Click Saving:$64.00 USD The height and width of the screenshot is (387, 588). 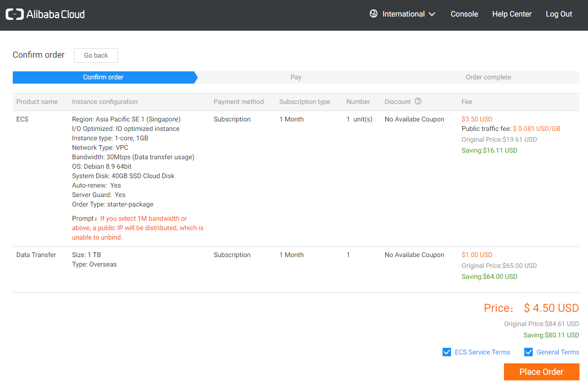489,276
